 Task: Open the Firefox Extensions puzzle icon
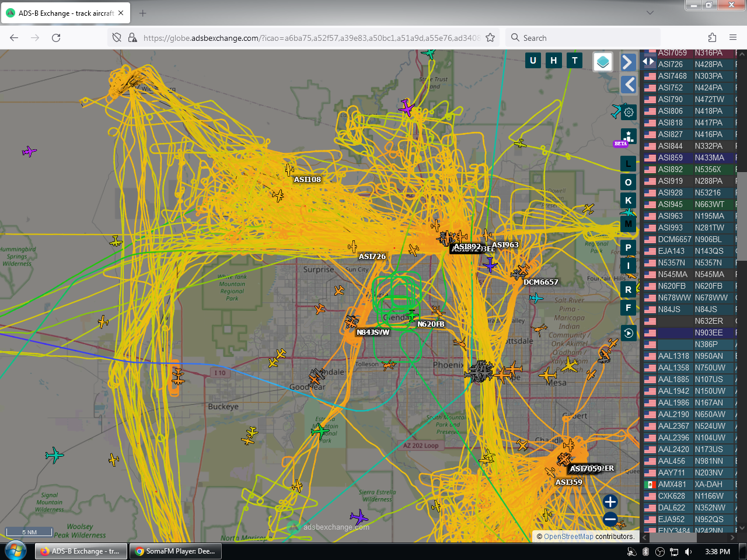(x=712, y=37)
